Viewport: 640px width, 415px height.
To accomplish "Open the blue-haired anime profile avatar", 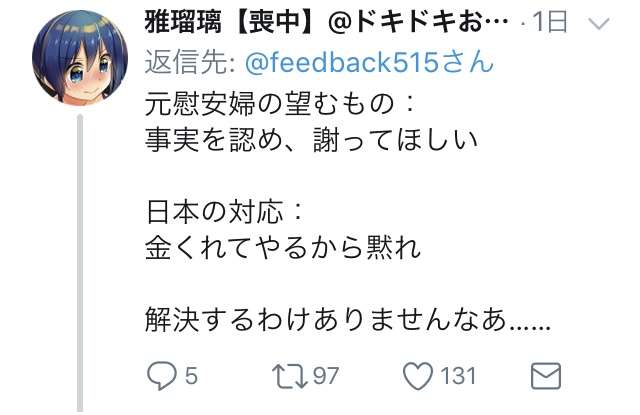I will tap(80, 58).
